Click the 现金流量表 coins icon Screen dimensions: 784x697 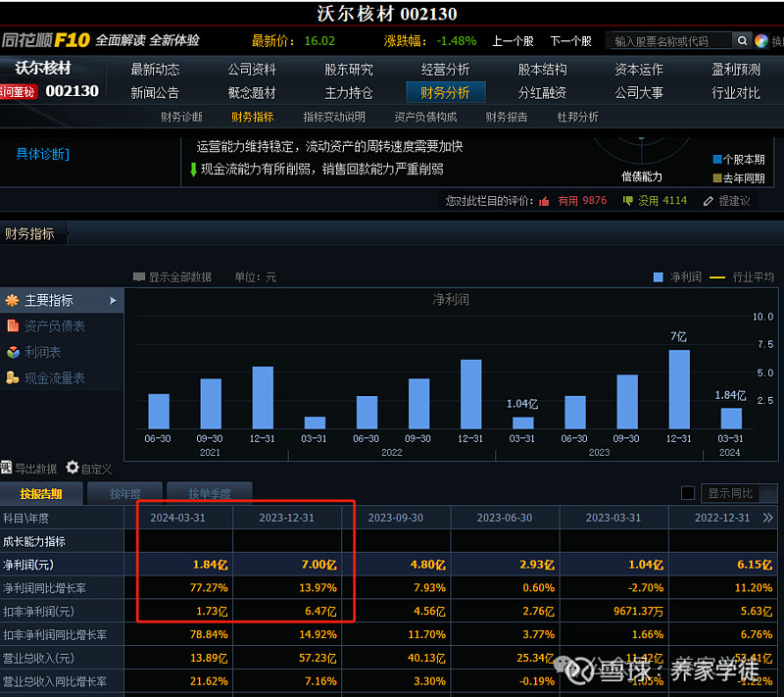tap(13, 378)
